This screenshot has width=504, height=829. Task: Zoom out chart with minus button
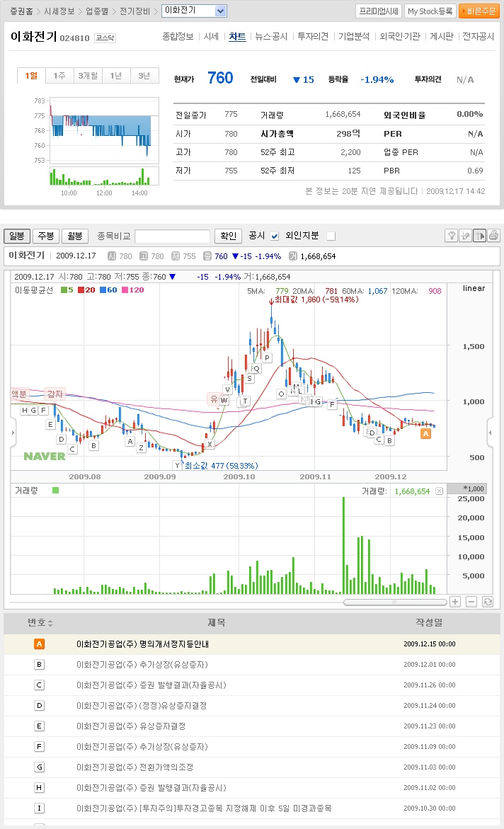click(x=471, y=602)
